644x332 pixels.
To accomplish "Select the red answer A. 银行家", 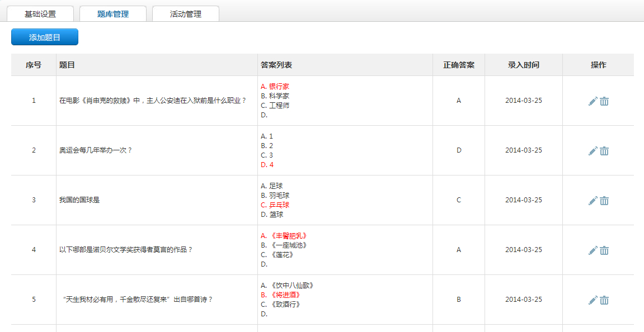I will click(x=275, y=87).
